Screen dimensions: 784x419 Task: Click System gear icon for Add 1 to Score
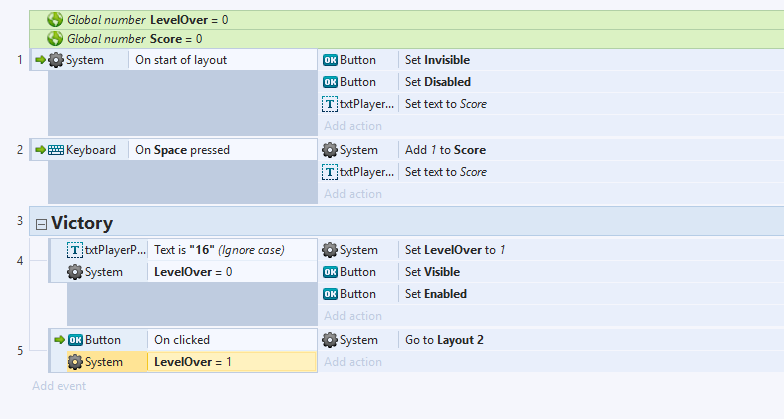330,150
